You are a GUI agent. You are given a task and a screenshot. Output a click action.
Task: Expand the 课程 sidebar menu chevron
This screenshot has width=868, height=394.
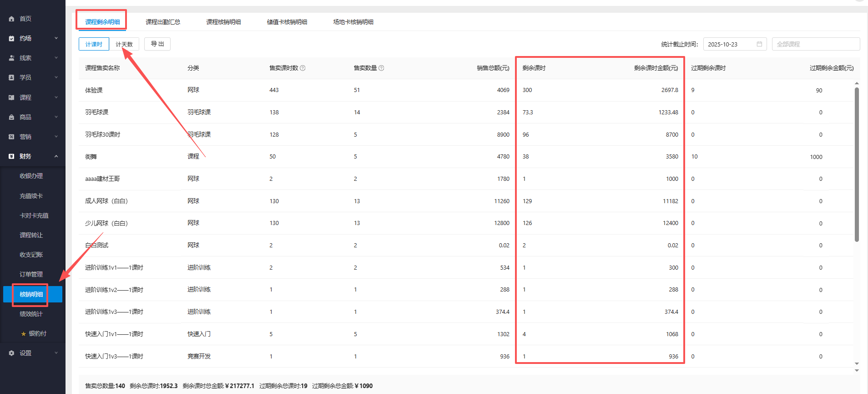pyautogui.click(x=56, y=97)
